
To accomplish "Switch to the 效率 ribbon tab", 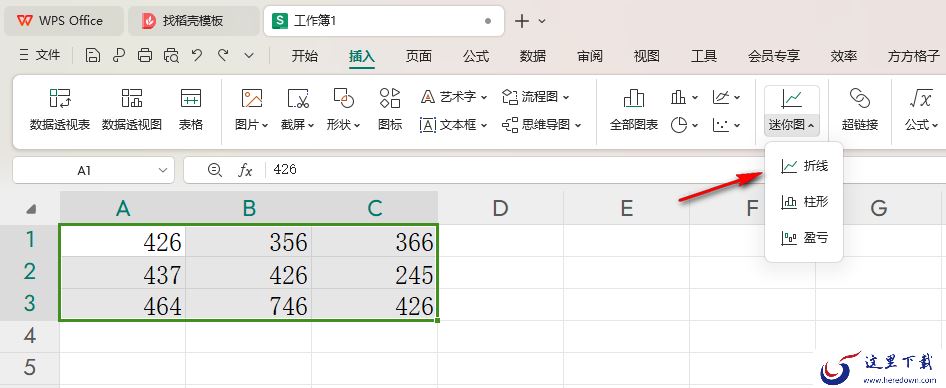I will [843, 56].
